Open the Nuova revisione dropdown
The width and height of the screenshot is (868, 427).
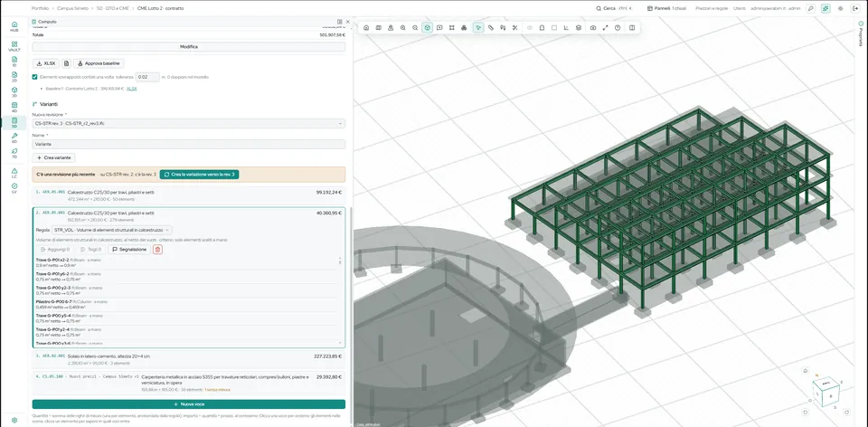[x=189, y=124]
